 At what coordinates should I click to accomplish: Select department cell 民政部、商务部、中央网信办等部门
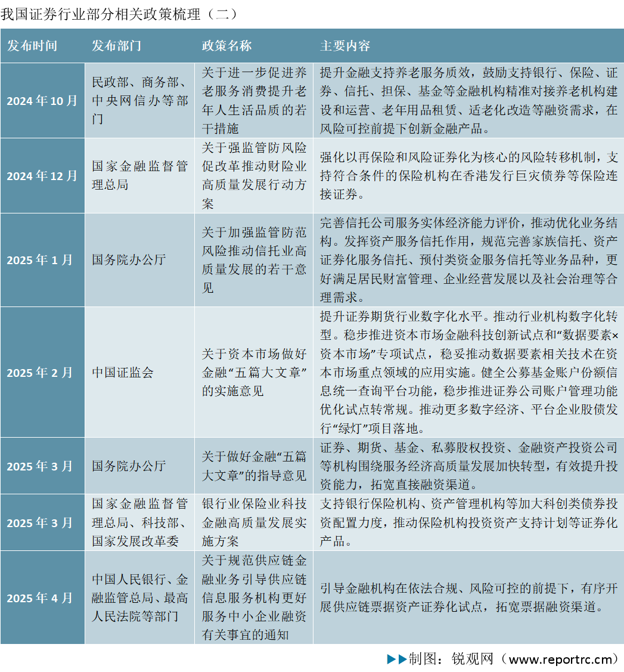[139, 101]
